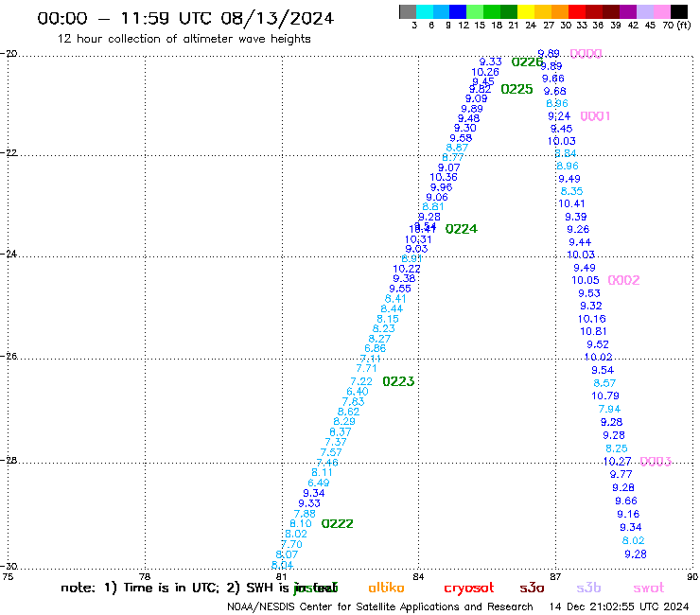Select the green time label 0224
Image resolution: width=700 pixels, height=615 pixels.
coord(462,229)
